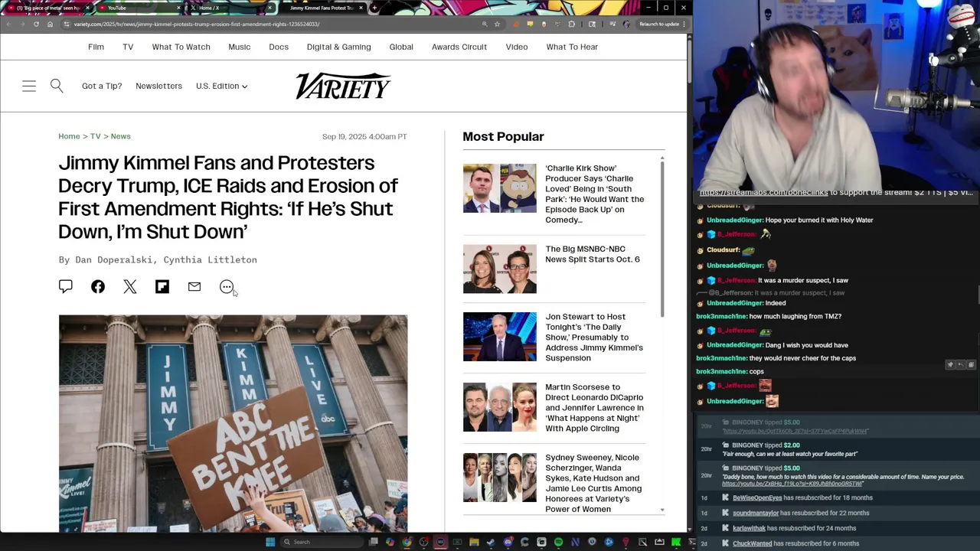Open Chrome from the taskbar
This screenshot has height=551, width=980.
[407, 542]
